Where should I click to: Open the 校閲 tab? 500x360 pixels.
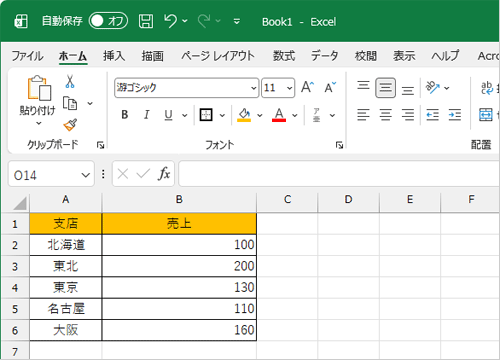coord(366,56)
